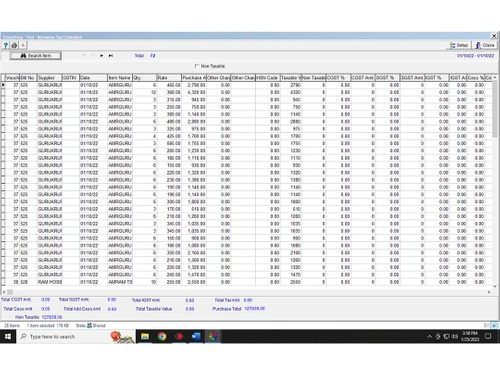Click the CGST % column header
This screenshot has width=500, height=375.
(x=338, y=78)
